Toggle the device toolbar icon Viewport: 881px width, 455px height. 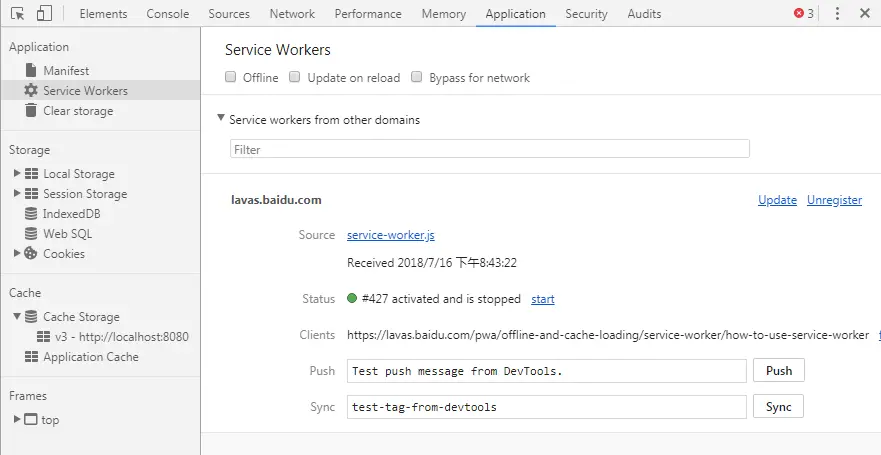pos(44,14)
